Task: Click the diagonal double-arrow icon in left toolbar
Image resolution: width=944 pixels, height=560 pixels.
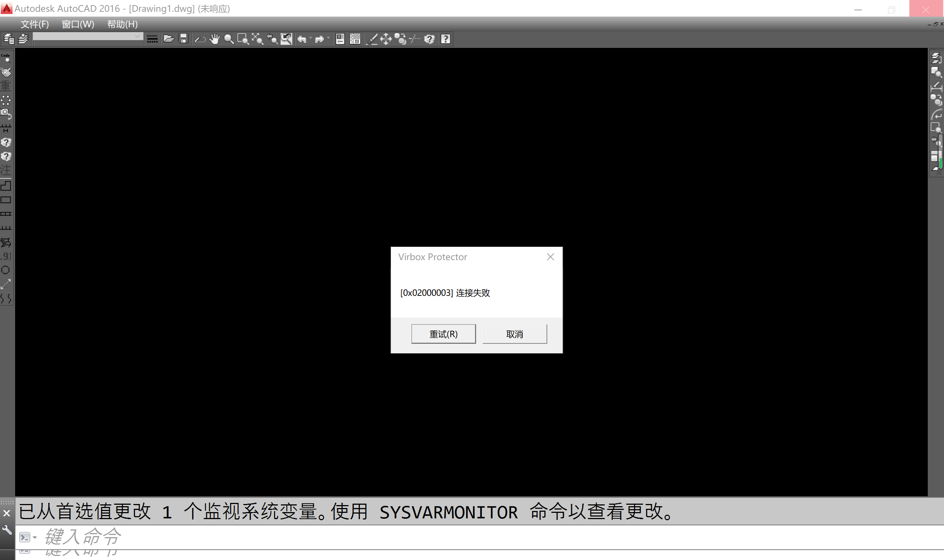Action: click(6, 284)
